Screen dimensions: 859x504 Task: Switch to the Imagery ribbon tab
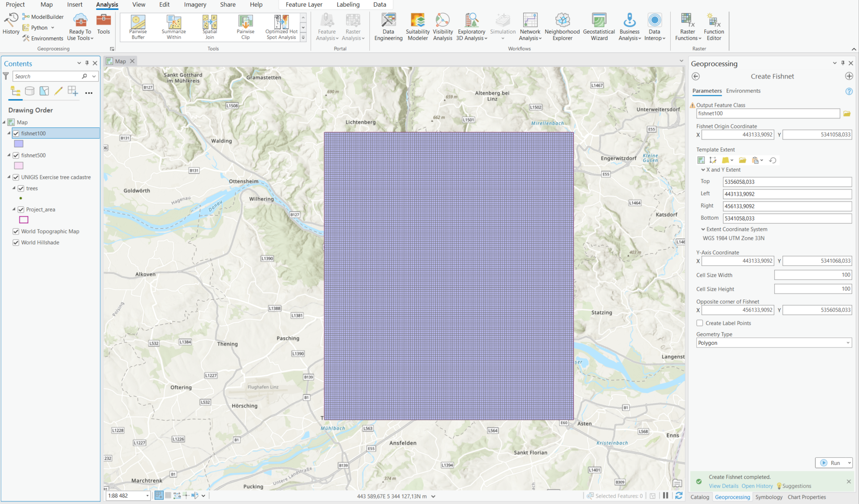pos(195,4)
